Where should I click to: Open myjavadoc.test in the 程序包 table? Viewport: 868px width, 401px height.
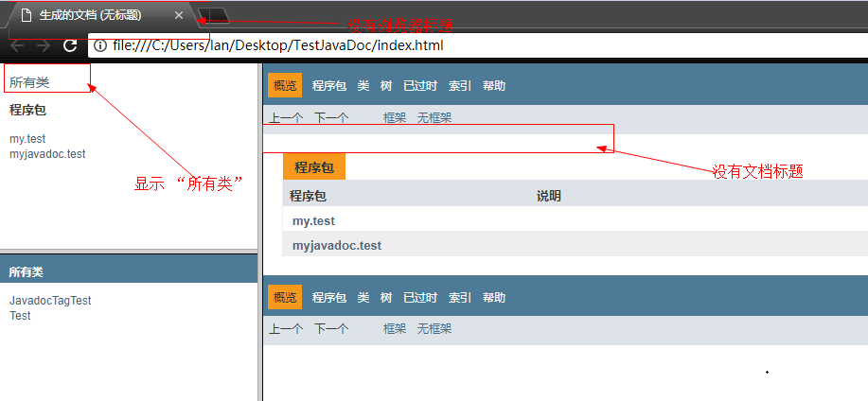point(337,245)
